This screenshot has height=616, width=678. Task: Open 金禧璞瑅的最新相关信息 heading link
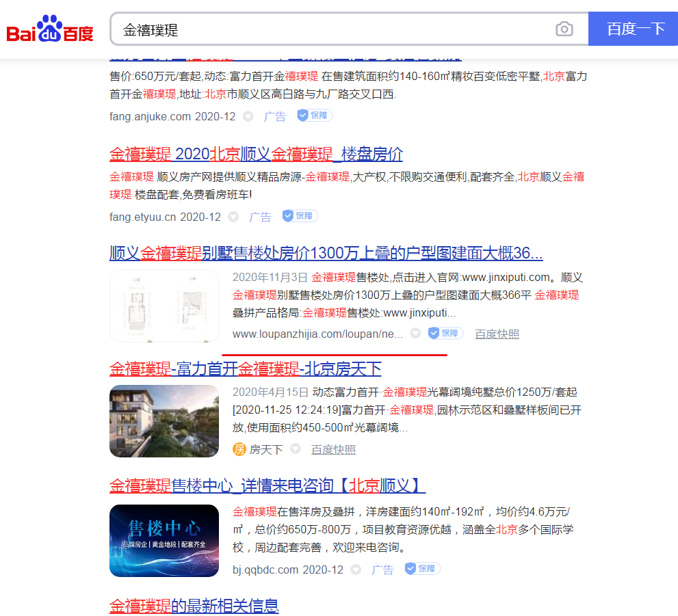(194, 606)
